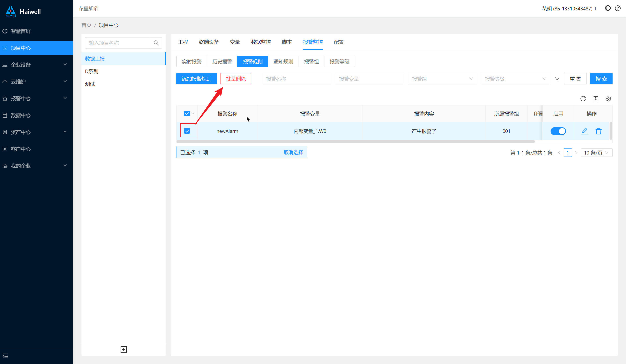
Task: Open the 历史报警 sub-tab
Action: pos(222,62)
